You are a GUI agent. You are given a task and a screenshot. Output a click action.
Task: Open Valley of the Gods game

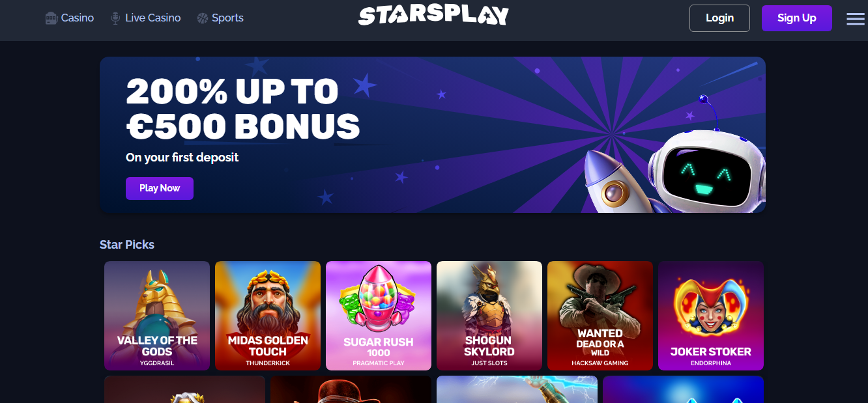tap(157, 316)
